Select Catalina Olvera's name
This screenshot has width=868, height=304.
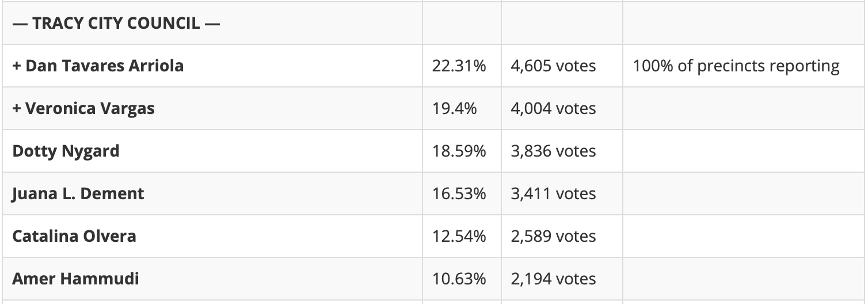(74, 236)
